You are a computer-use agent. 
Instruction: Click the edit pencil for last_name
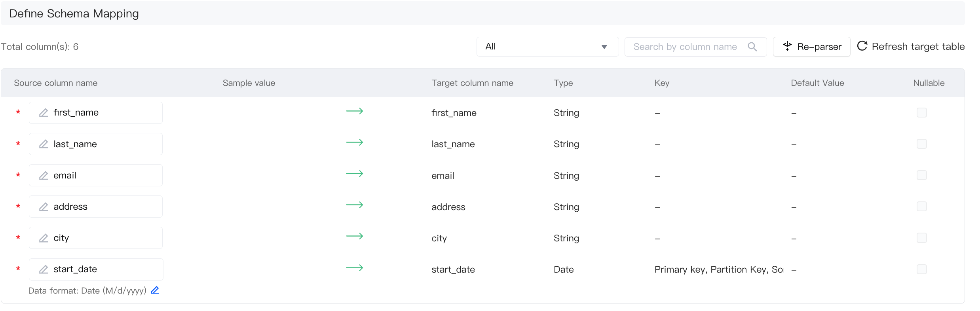44,144
